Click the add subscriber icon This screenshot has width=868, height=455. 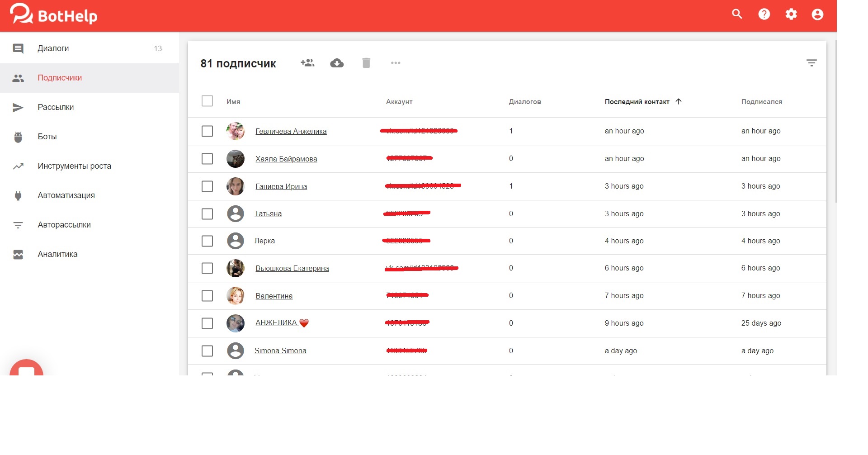pyautogui.click(x=307, y=63)
